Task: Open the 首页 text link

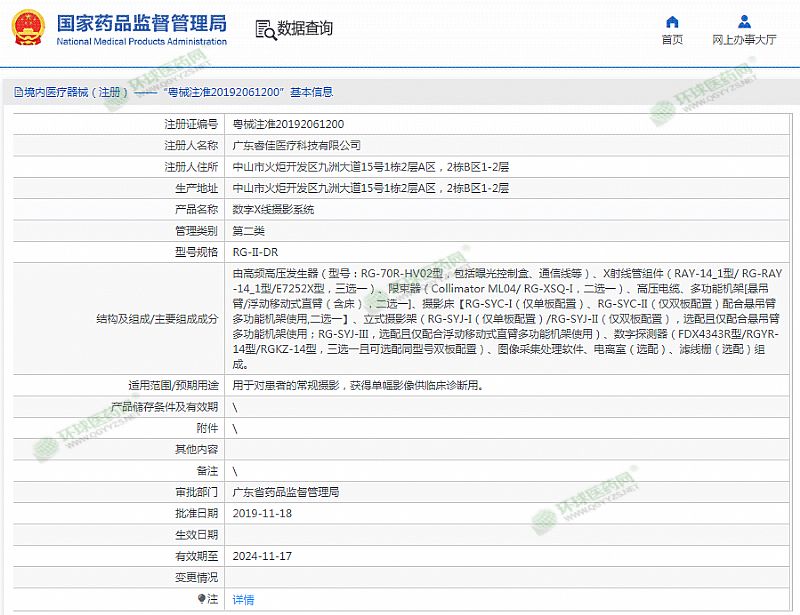Action: pyautogui.click(x=673, y=40)
